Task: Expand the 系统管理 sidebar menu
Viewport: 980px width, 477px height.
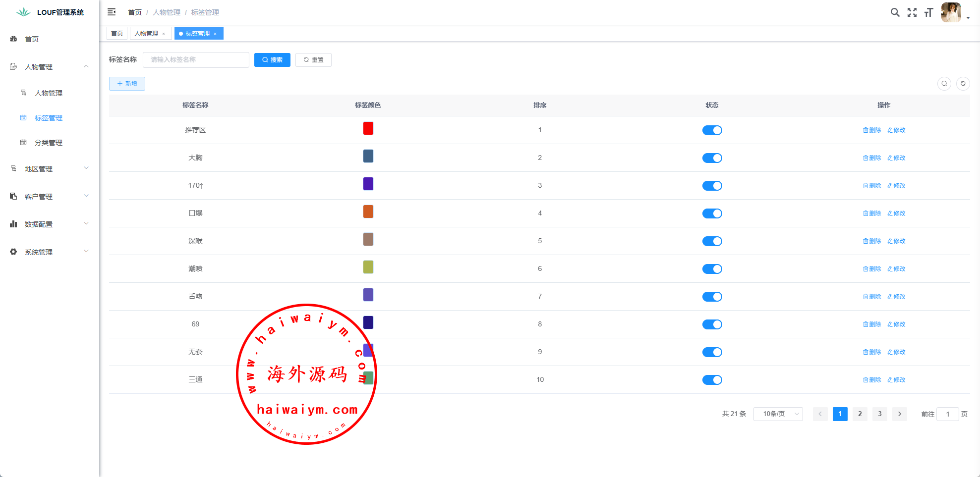Action: pyautogui.click(x=50, y=252)
